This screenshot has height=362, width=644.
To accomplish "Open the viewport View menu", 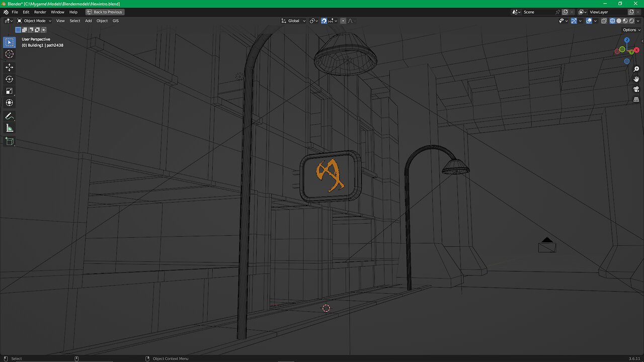I will [x=60, y=21].
